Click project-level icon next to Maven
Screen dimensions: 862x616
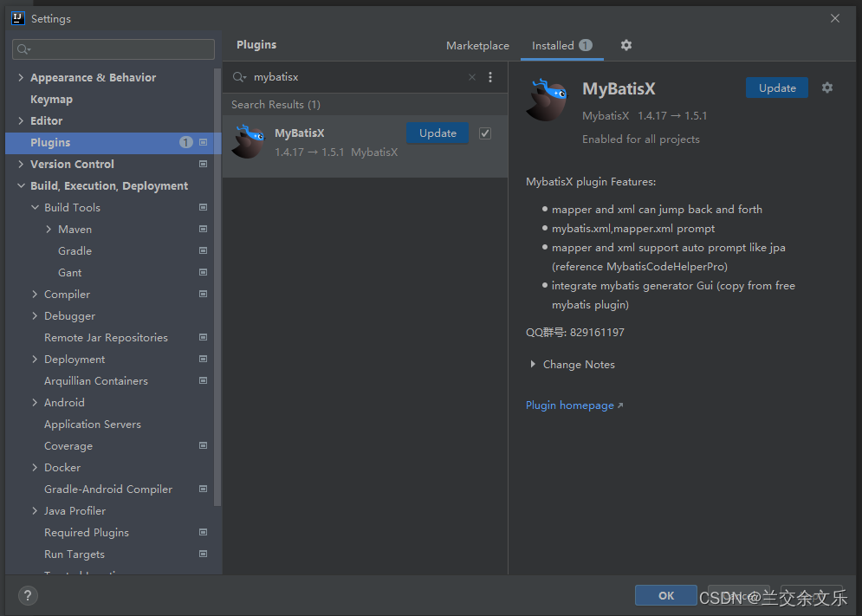coord(203,229)
